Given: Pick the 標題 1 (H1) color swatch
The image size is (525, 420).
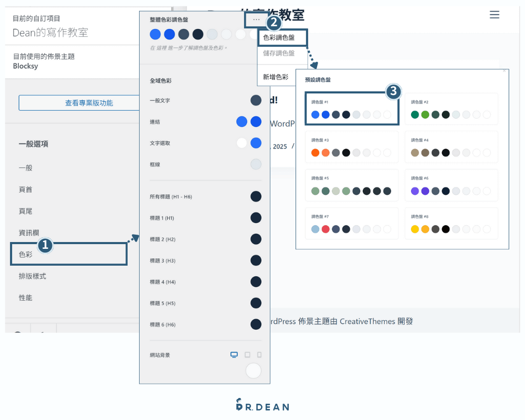Looking at the screenshot, I should click(x=256, y=218).
